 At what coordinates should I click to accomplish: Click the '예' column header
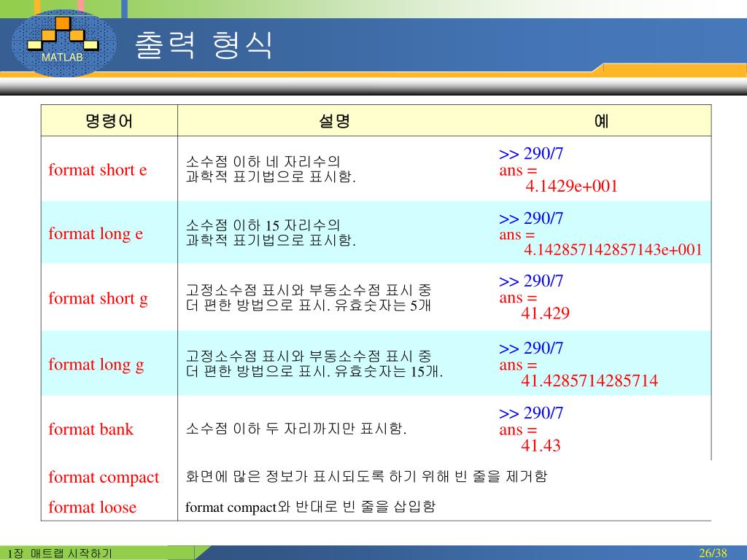coord(601,121)
